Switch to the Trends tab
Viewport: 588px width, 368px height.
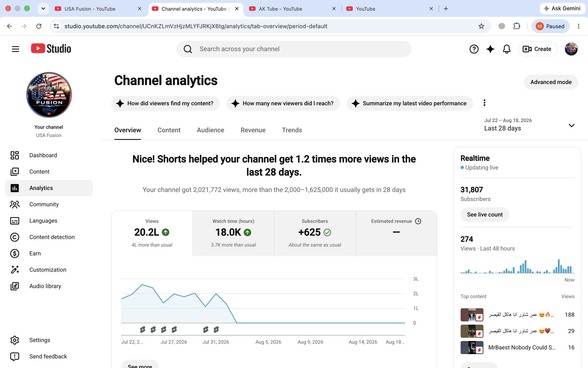(x=292, y=130)
